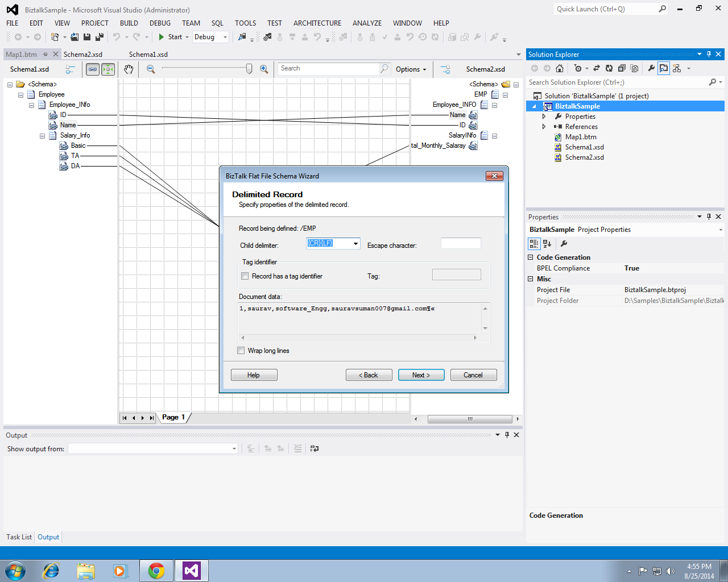Click Next in the Flat File Schema Wizard
This screenshot has height=582, width=728.
pyautogui.click(x=421, y=375)
